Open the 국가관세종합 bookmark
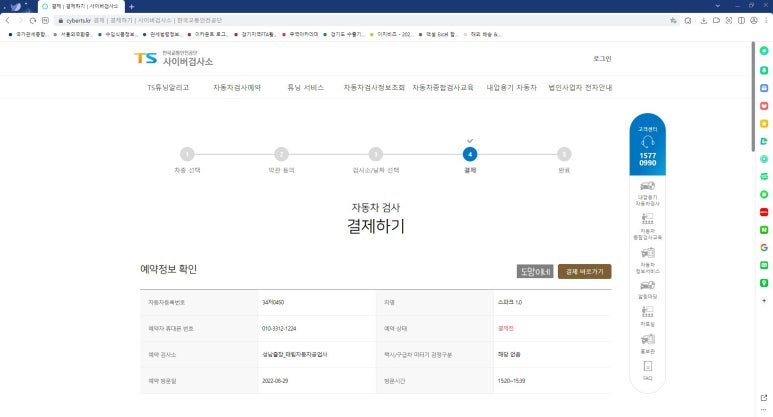 28,35
